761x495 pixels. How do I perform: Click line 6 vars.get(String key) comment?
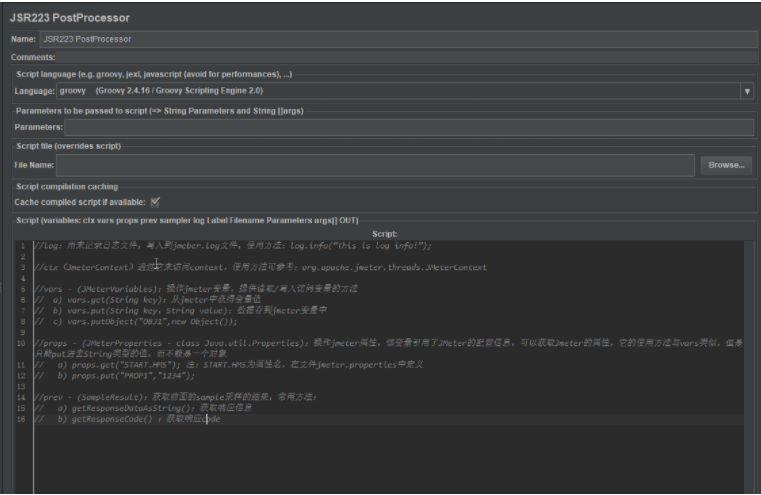147,300
